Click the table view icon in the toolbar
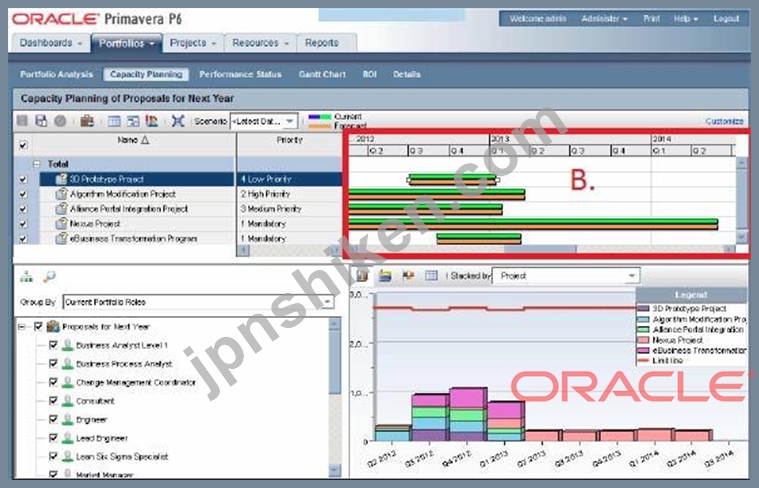759x488 pixels. click(x=114, y=121)
